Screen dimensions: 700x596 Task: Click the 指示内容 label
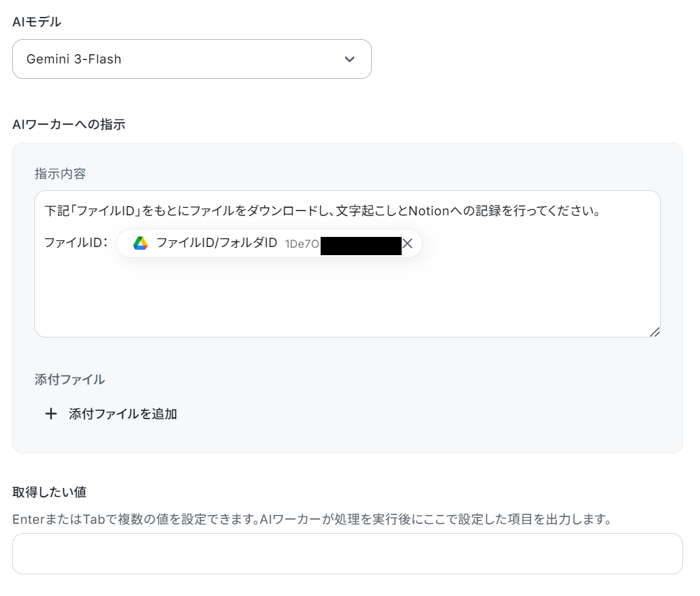[60, 173]
